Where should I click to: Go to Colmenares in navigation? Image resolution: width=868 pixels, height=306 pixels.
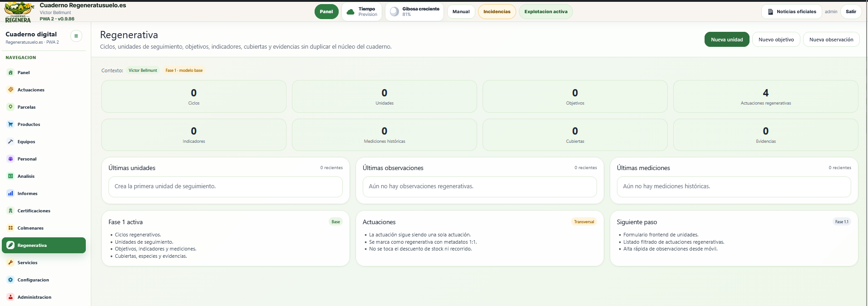pos(44,228)
